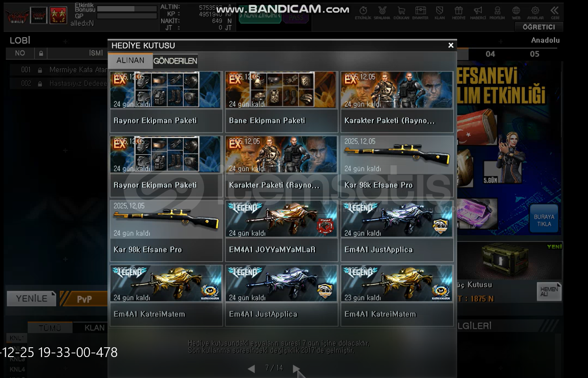
Task: Open the Web globe icon
Action: tap(516, 13)
